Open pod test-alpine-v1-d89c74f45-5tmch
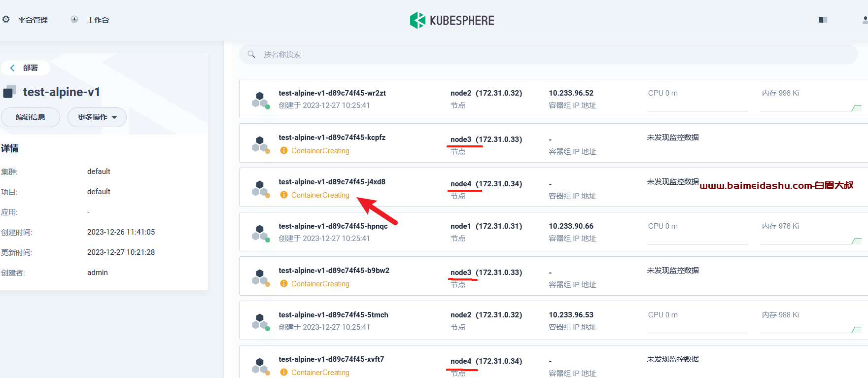 click(x=334, y=315)
